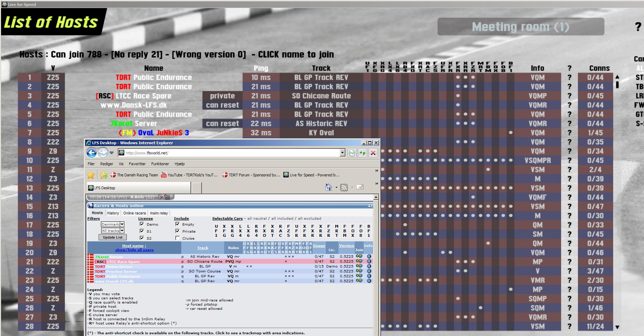Click the join icon for 7Karat Server
This screenshot has height=336, width=644.
(359, 256)
